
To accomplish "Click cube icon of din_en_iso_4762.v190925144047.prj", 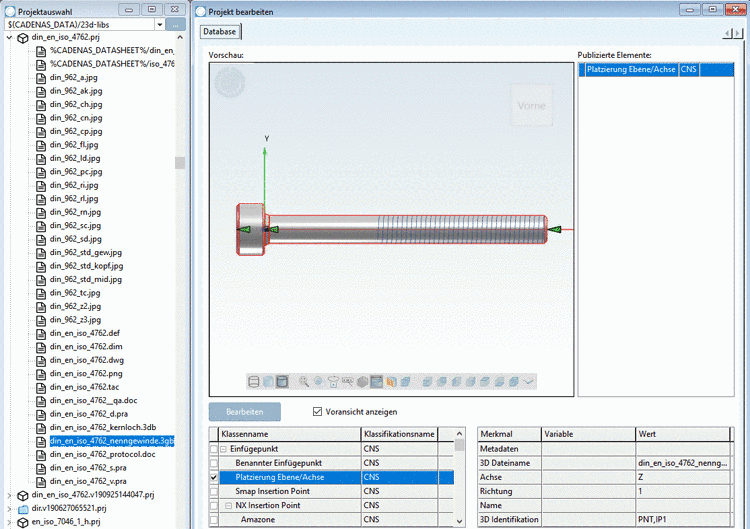I will click(22, 496).
